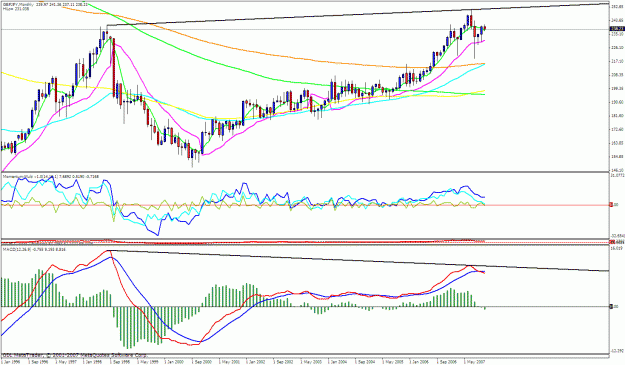Click the 172.60 price scale label

click(x=616, y=129)
